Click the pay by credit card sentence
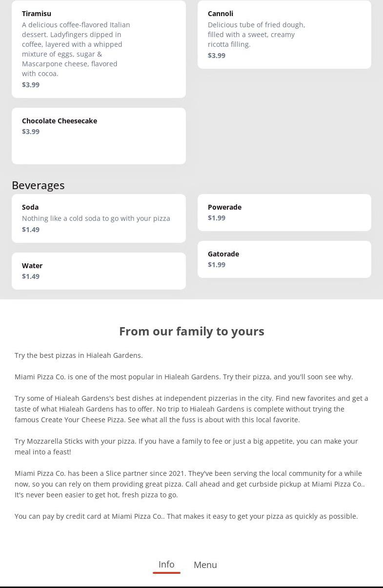Image resolution: width=383 pixels, height=588 pixels. (186, 516)
